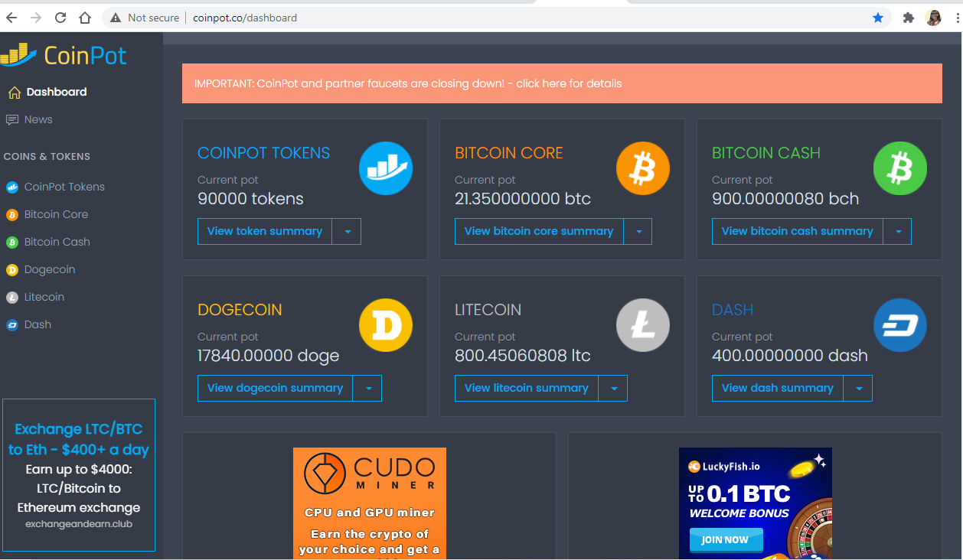Click the IMPORTANT closing down notice banner
This screenshot has width=963, height=560.
coord(562,83)
